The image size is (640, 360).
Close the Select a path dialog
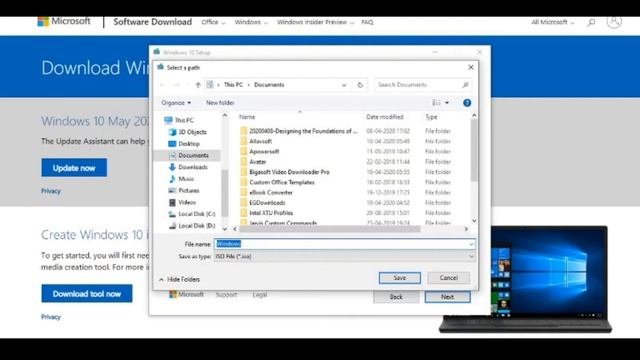pos(471,67)
